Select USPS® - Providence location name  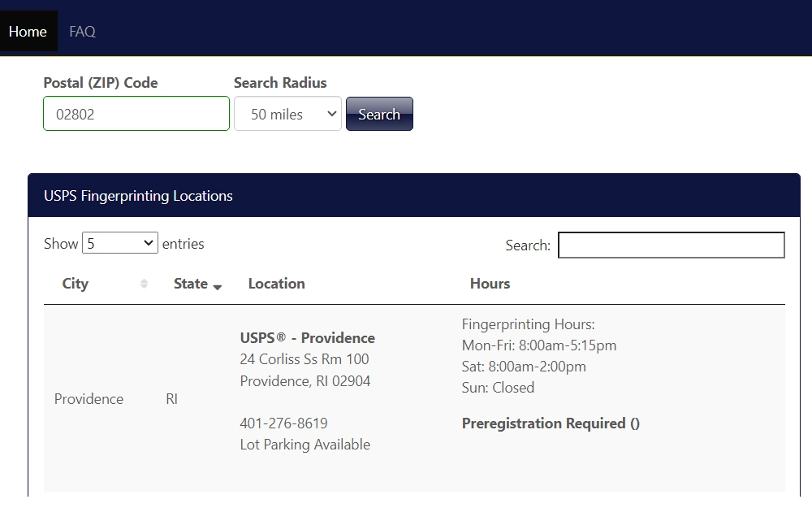click(x=308, y=338)
